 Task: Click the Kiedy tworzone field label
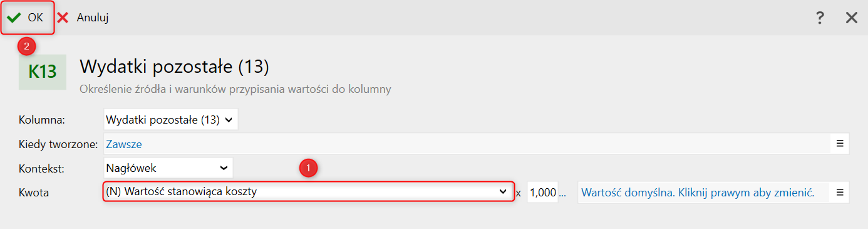(59, 144)
